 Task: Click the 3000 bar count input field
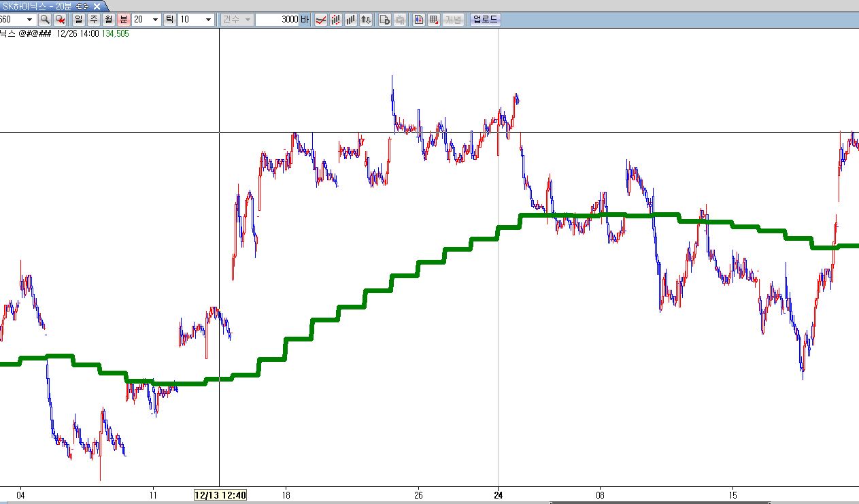tap(279, 20)
